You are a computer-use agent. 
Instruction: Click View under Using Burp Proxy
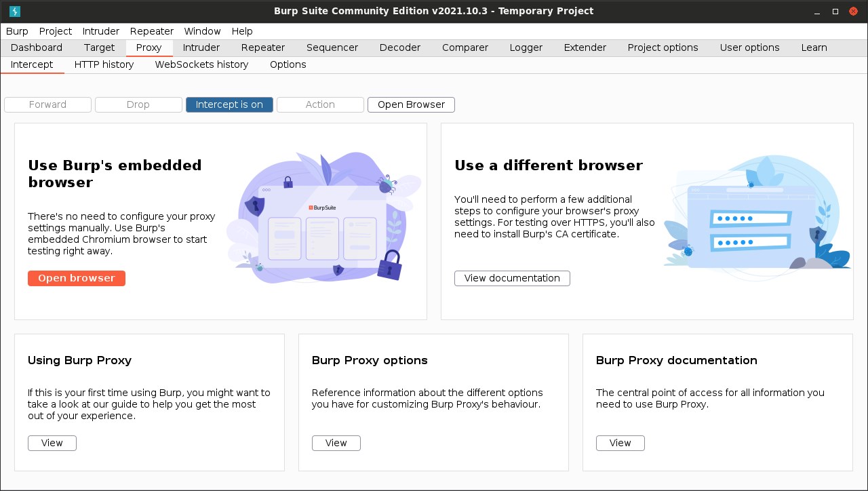pyautogui.click(x=52, y=443)
